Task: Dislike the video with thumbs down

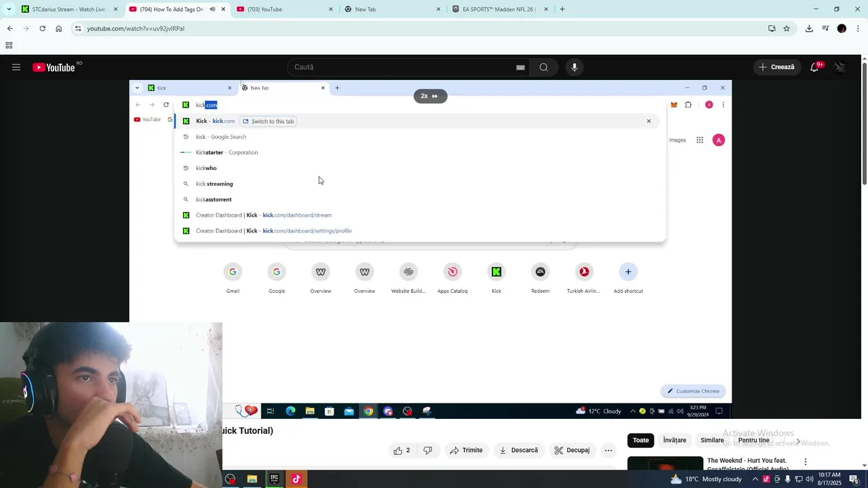Action: (427, 450)
